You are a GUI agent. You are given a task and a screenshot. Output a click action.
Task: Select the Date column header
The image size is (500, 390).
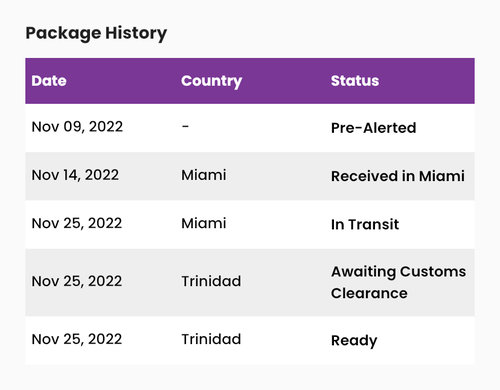pyautogui.click(x=49, y=81)
